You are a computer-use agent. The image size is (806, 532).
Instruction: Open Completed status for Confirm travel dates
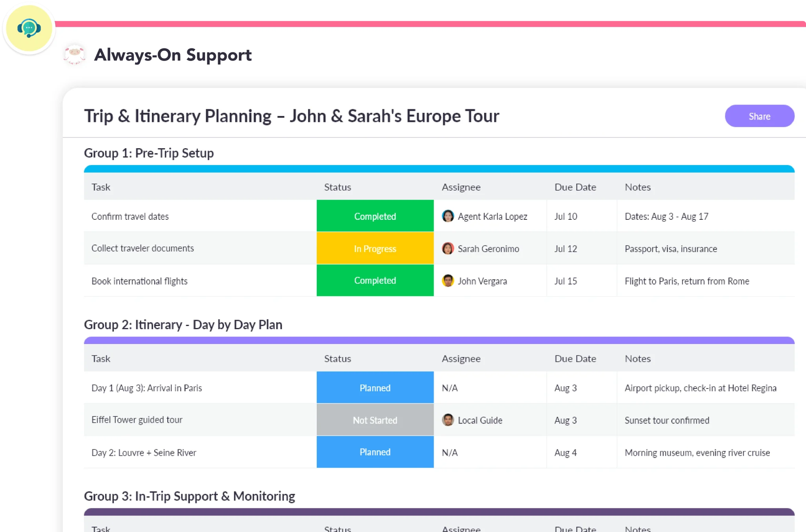pyautogui.click(x=375, y=216)
